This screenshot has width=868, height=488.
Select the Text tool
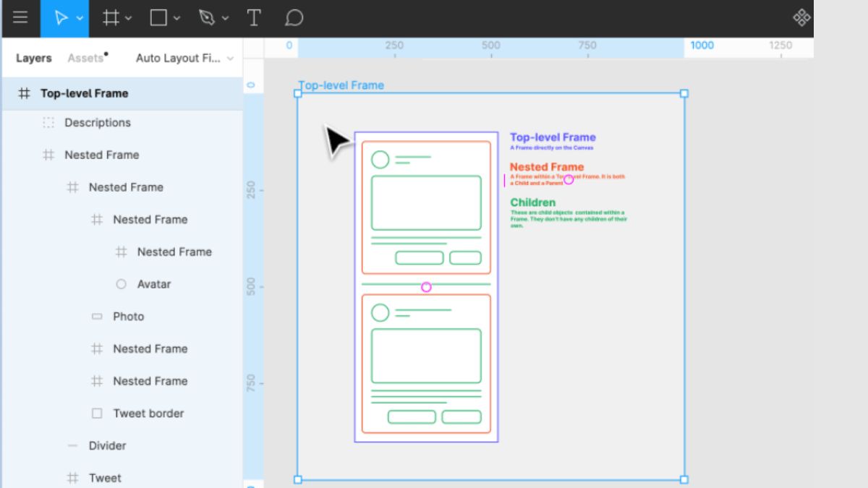(x=254, y=18)
